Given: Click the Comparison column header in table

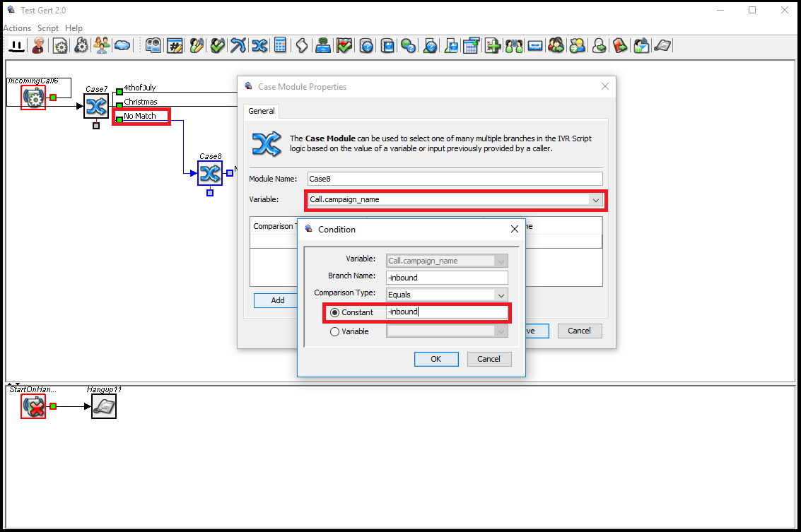Looking at the screenshot, I should 274,226.
